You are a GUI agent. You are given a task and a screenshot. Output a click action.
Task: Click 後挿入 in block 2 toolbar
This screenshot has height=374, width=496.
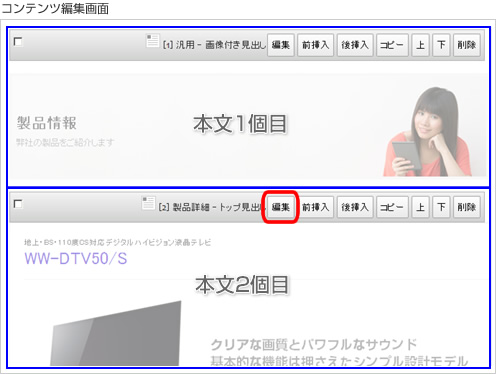click(355, 207)
